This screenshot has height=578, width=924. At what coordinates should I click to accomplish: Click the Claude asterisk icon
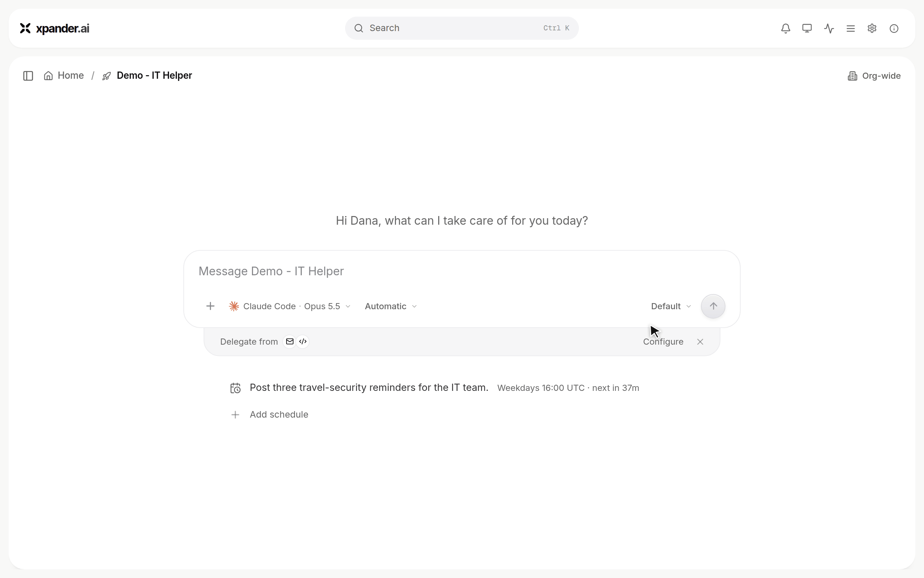tap(234, 306)
